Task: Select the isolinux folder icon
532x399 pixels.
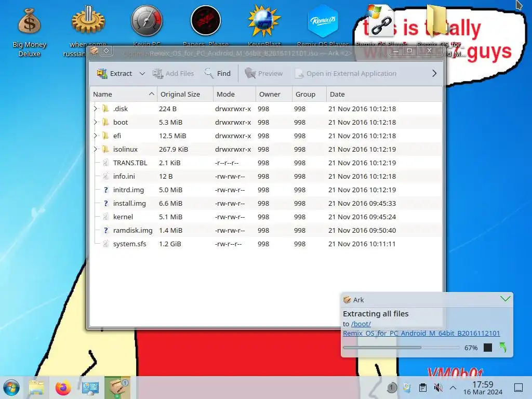Action: (x=105, y=149)
